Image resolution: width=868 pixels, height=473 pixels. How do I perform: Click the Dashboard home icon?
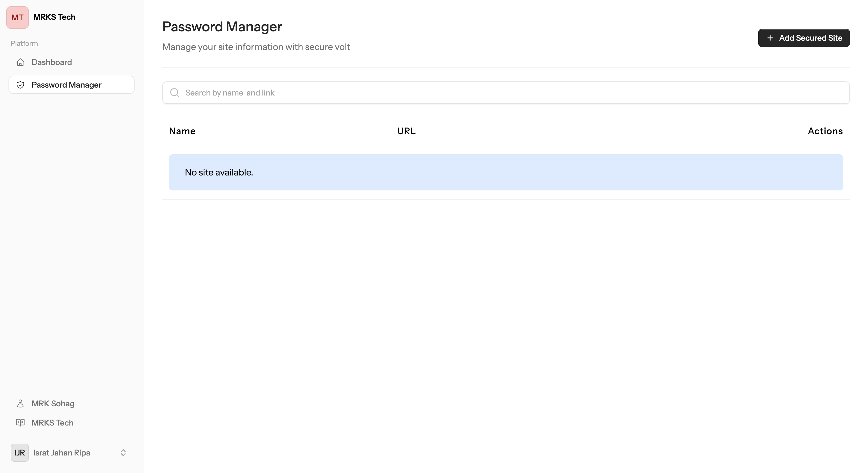(20, 62)
